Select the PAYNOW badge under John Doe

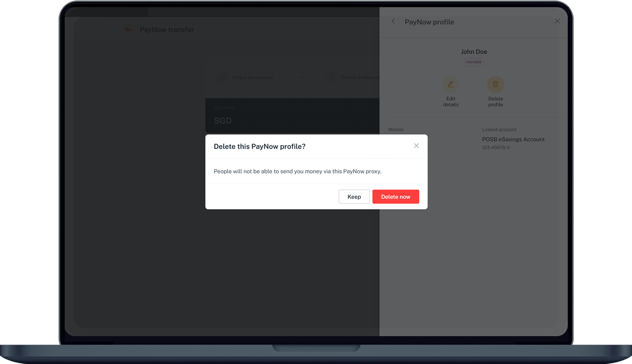[474, 62]
